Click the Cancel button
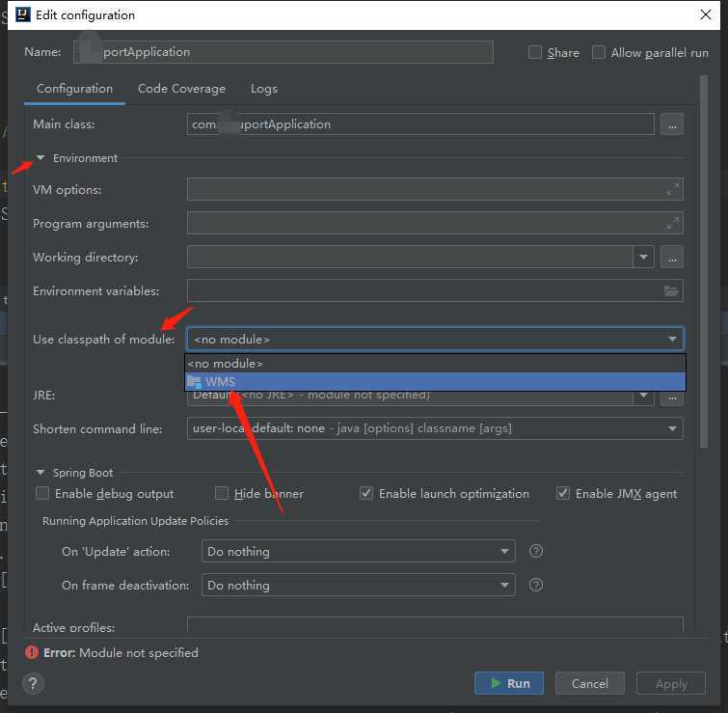 (590, 684)
